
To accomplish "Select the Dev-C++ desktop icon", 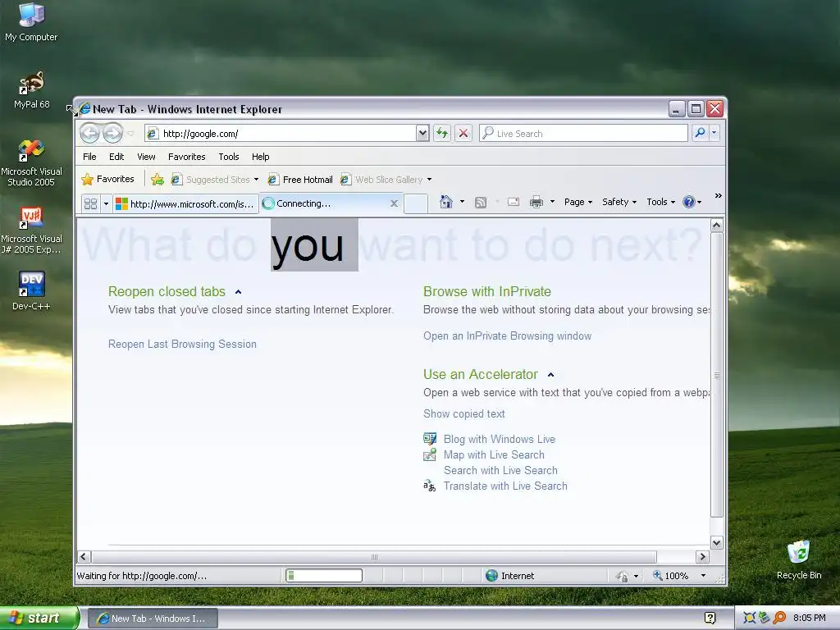I will (x=31, y=291).
